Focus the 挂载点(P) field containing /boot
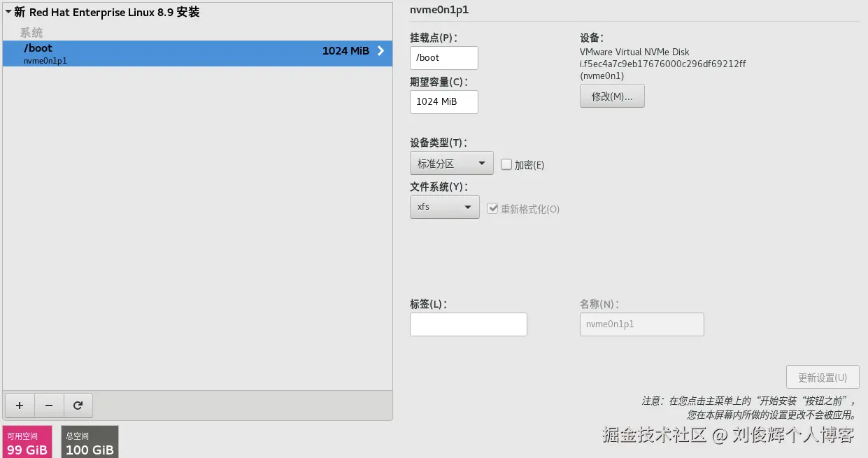Viewport: 868px width, 458px height. point(444,58)
